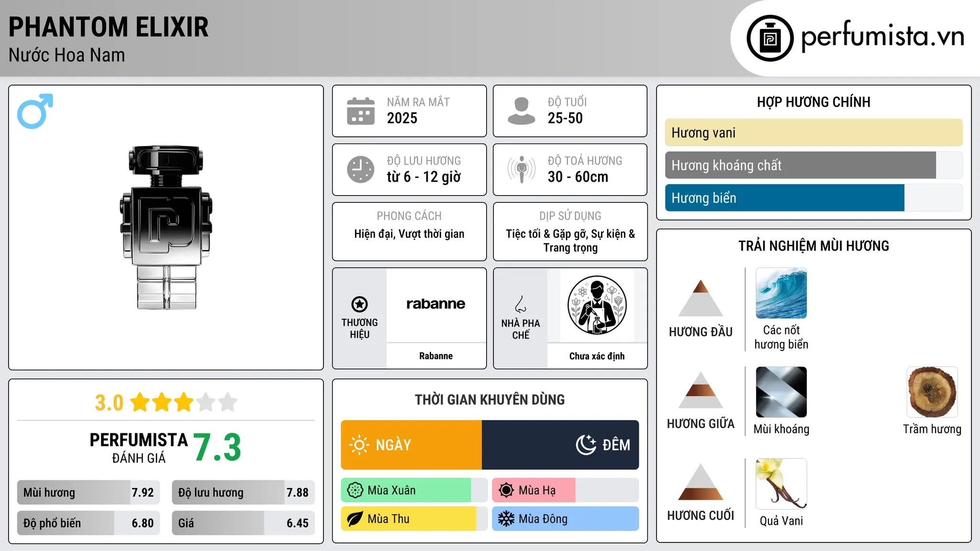This screenshot has width=980, height=551.
Task: Click the Hương biển accord bar
Action: 814,198
